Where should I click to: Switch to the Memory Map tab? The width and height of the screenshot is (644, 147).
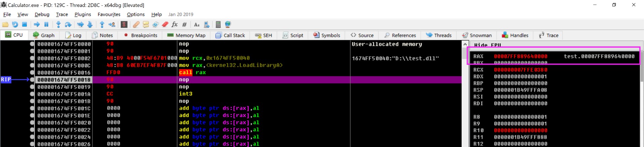[186, 35]
